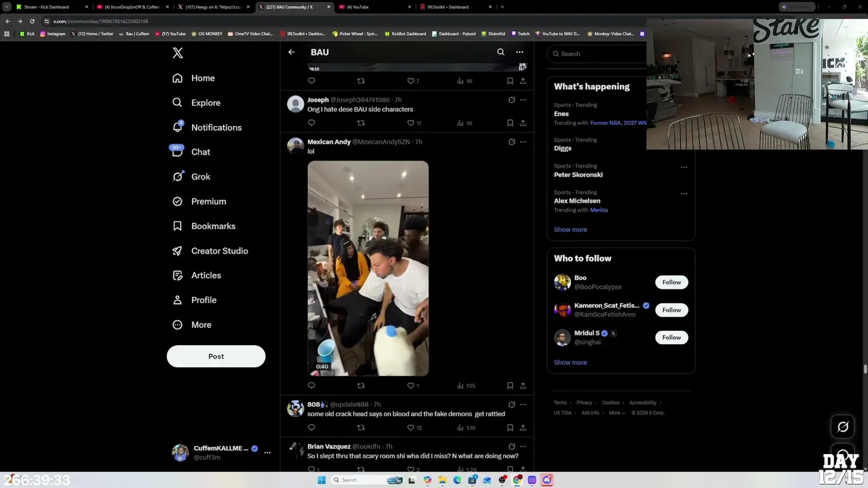Share Mexican Andy's post

[523, 386]
